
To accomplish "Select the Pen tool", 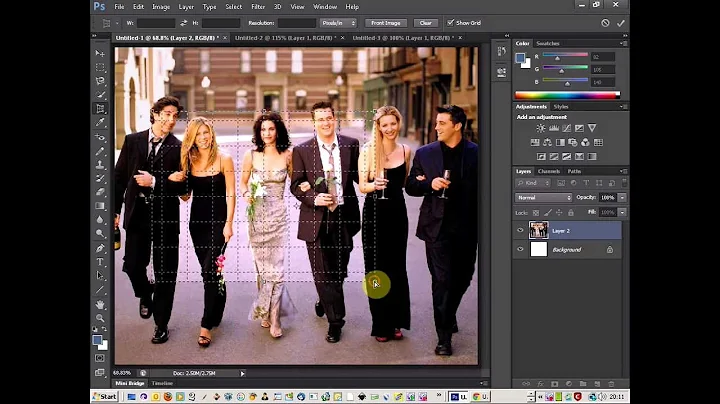I will 100,248.
